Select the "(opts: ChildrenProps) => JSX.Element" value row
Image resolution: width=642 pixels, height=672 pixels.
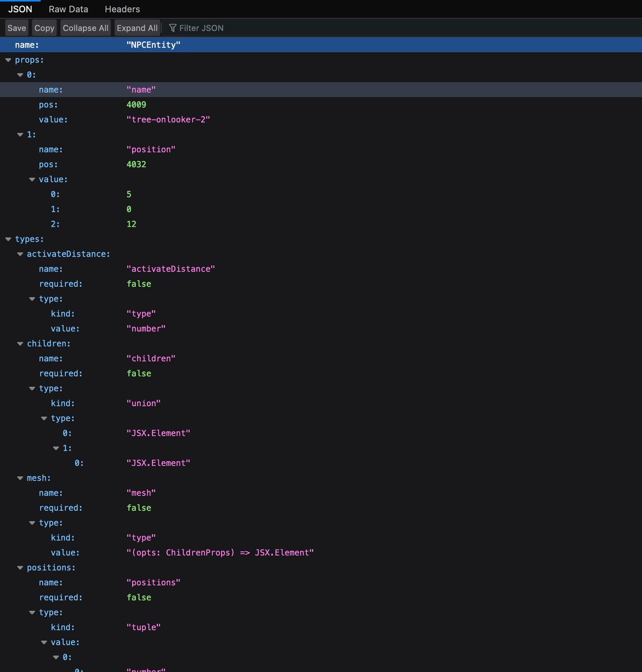[321, 553]
